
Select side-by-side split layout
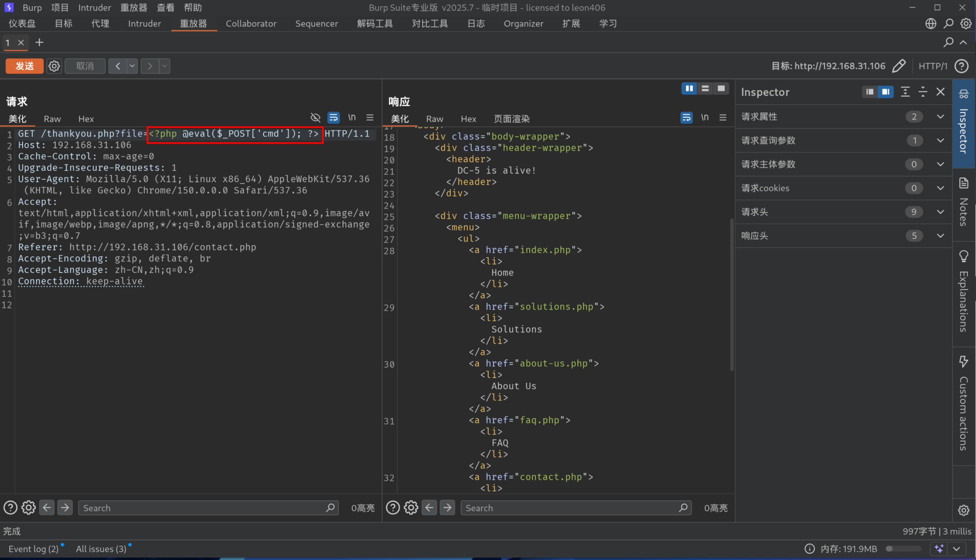tap(689, 89)
